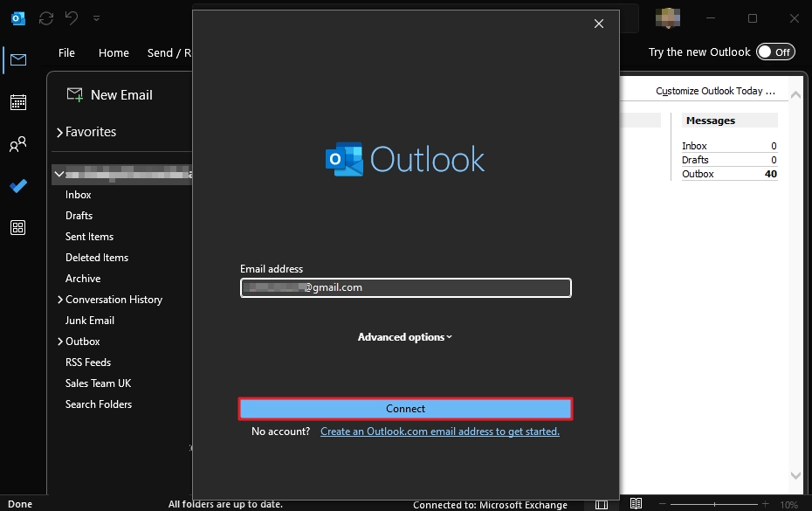The height and width of the screenshot is (511, 812).
Task: Open the Home ribbon tab
Action: tap(114, 52)
